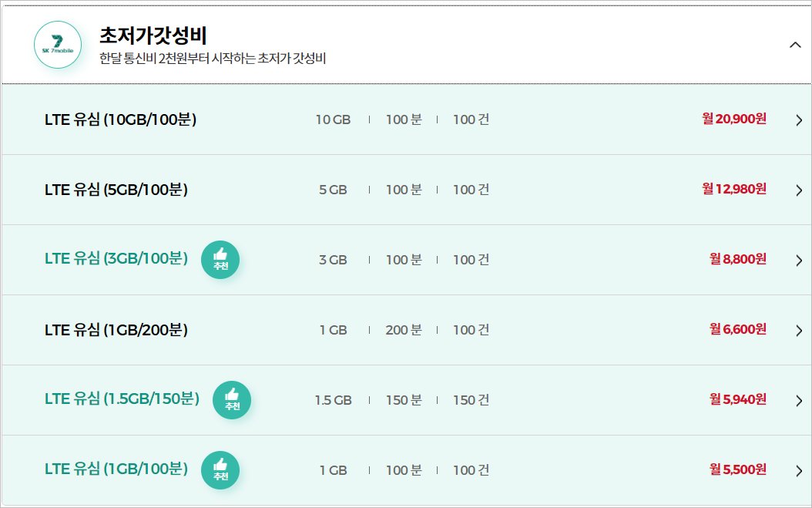The width and height of the screenshot is (812, 508).
Task: Open LTE 유심 (1GB/200분) plan title
Action: tap(116, 330)
